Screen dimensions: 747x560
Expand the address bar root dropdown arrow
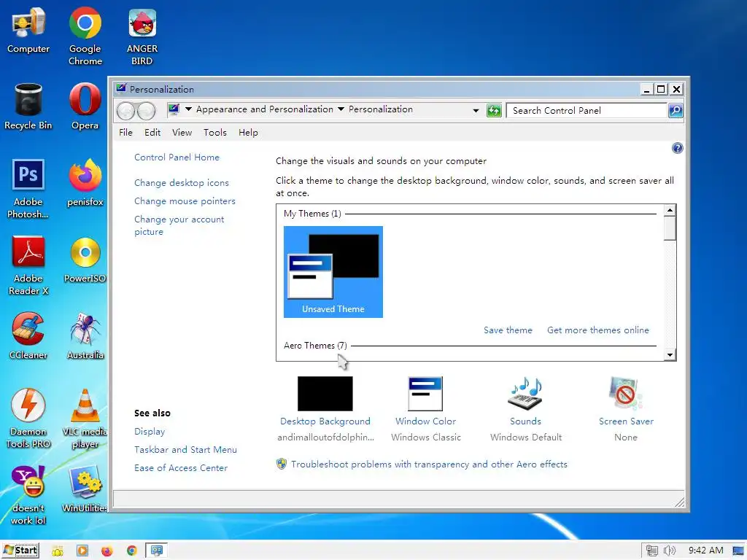coord(188,109)
